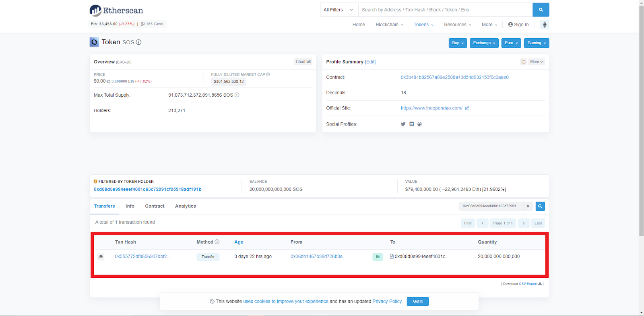Click the blue search magnifier button
The image size is (644, 316).
(x=541, y=10)
